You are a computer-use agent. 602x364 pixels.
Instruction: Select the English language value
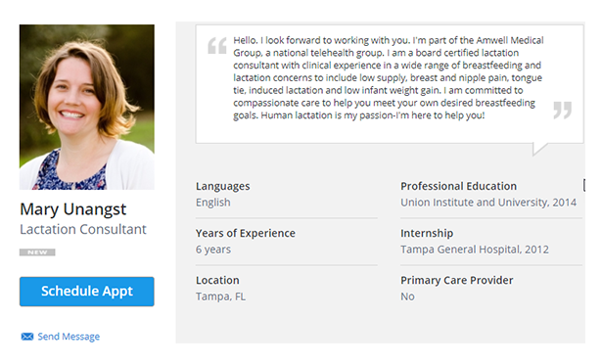(x=213, y=203)
